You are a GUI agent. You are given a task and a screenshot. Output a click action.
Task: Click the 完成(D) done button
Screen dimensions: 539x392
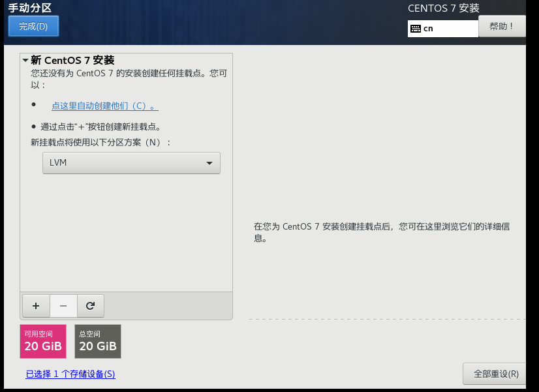33,26
